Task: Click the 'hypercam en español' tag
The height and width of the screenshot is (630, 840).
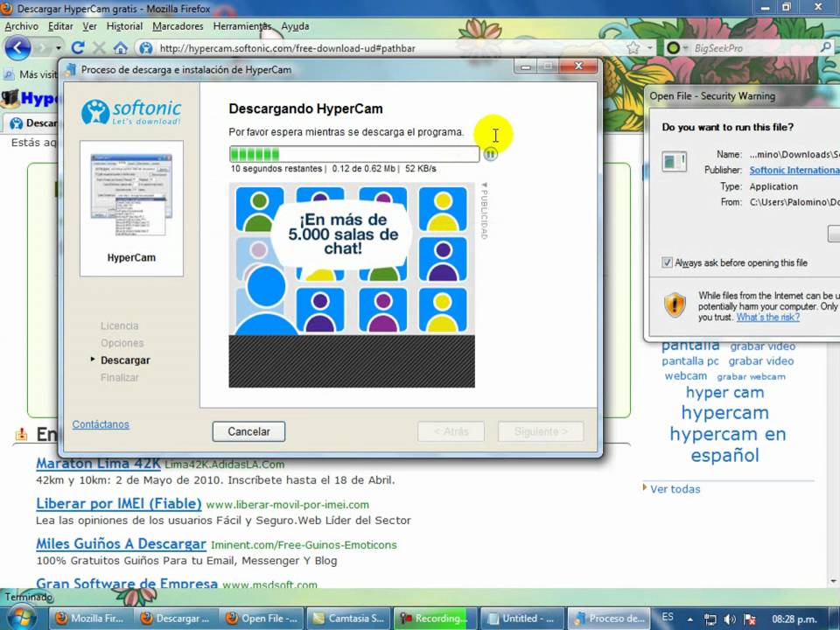Action: 727,444
